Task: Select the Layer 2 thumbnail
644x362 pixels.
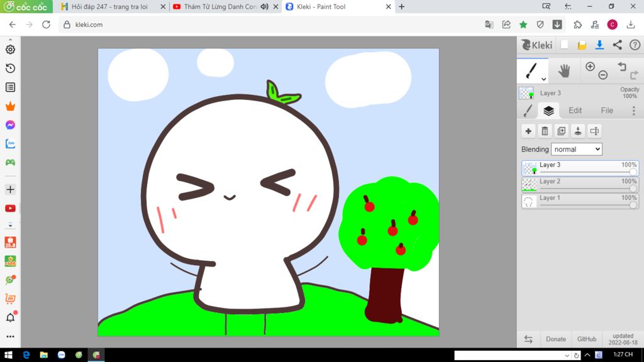Action: click(529, 184)
